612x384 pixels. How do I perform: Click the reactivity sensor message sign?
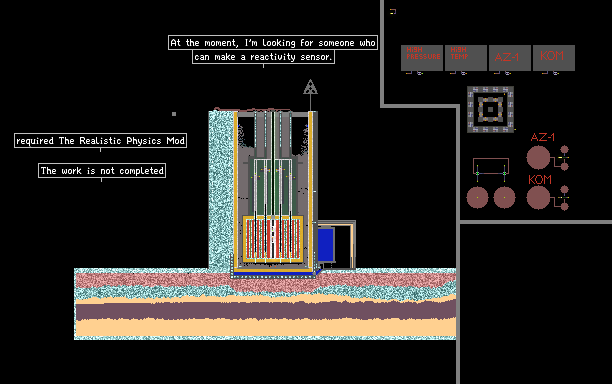[273, 50]
